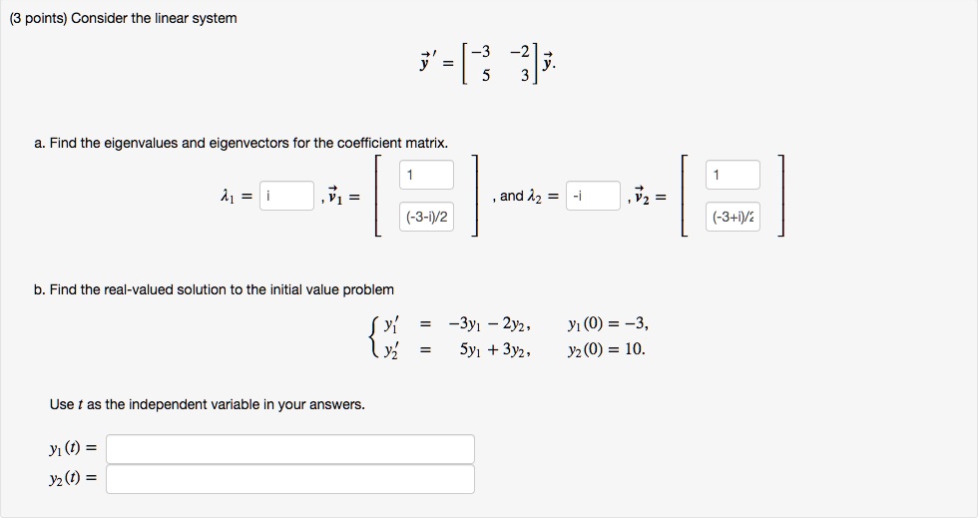Click the "and λ2 =" label
The width and height of the screenshot is (980, 522).
(527, 197)
